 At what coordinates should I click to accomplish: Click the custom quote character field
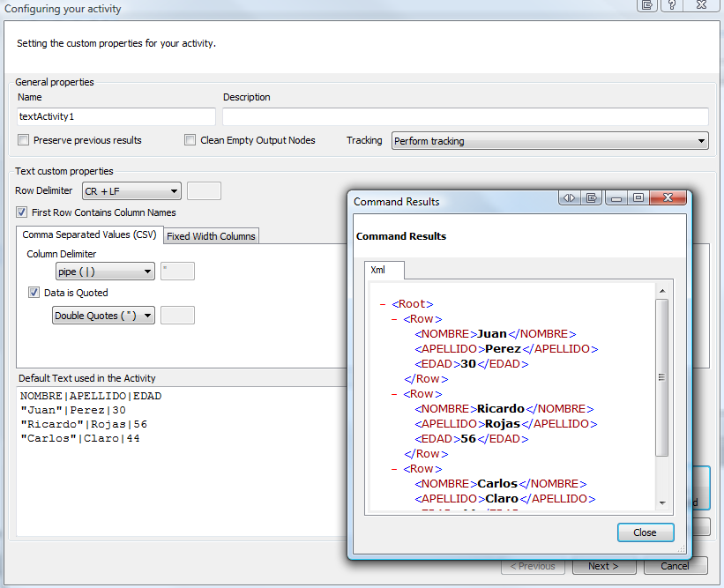point(178,316)
